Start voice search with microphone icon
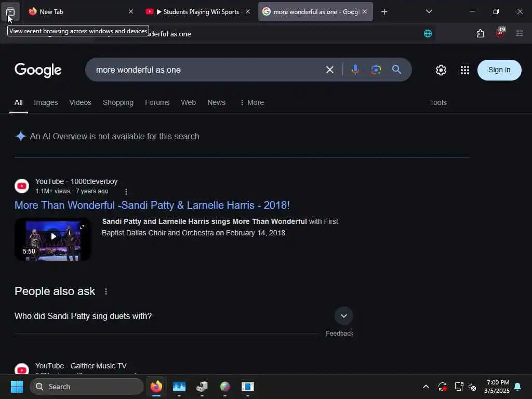 point(355,70)
